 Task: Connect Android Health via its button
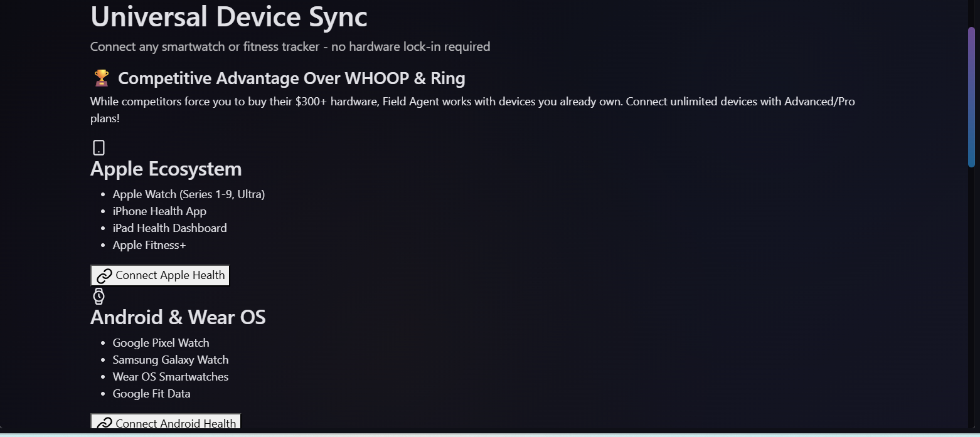point(166,422)
